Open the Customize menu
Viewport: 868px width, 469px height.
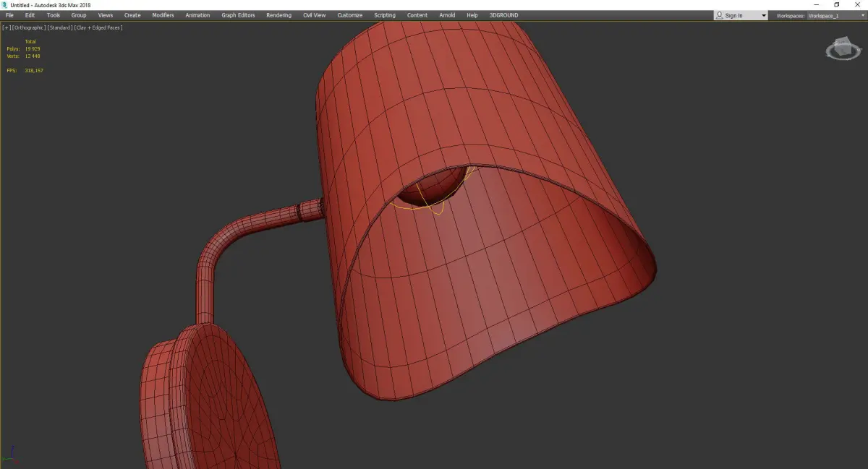350,15
